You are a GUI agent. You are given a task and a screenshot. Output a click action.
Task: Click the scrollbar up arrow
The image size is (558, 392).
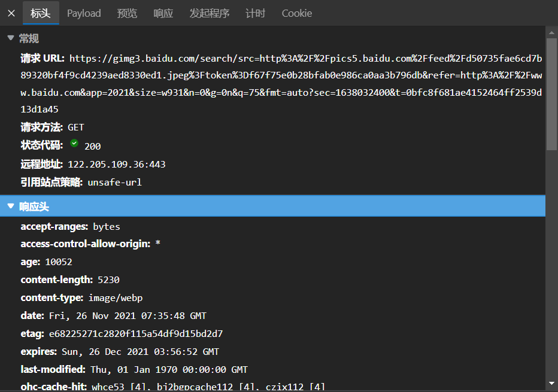pos(551,32)
